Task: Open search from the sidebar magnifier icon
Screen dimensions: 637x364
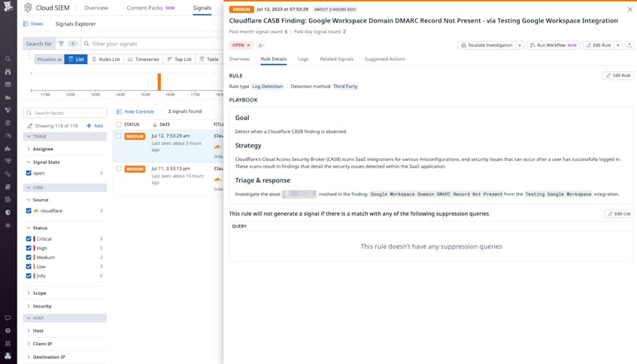Action: point(8,59)
